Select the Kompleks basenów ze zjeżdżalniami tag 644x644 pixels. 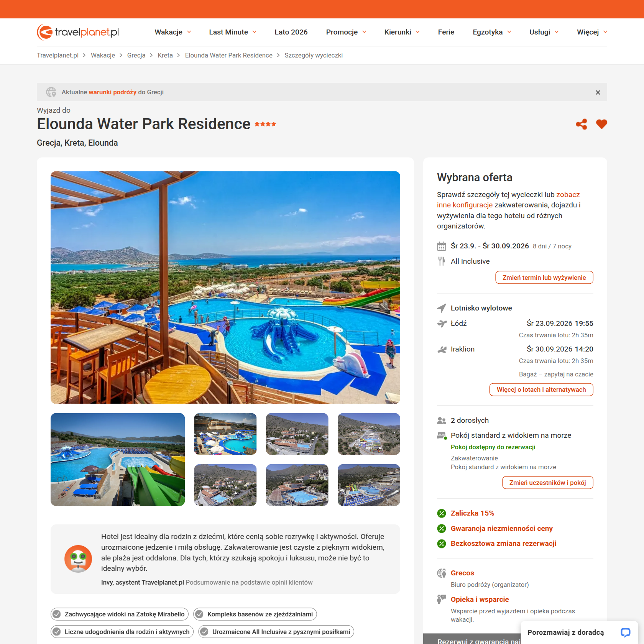tap(255, 614)
